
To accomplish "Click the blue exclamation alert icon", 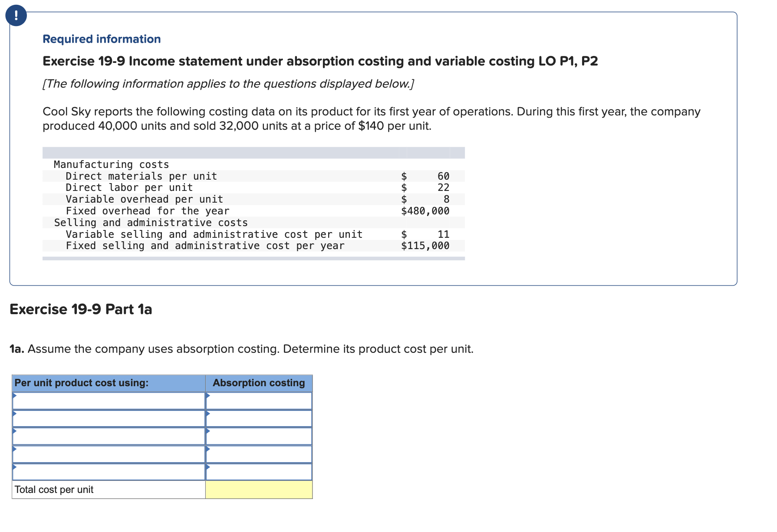I will point(16,15).
